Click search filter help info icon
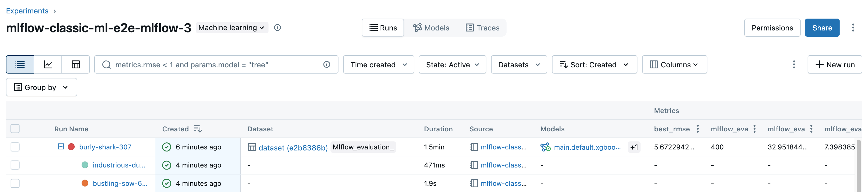The image size is (868, 192). click(x=327, y=64)
